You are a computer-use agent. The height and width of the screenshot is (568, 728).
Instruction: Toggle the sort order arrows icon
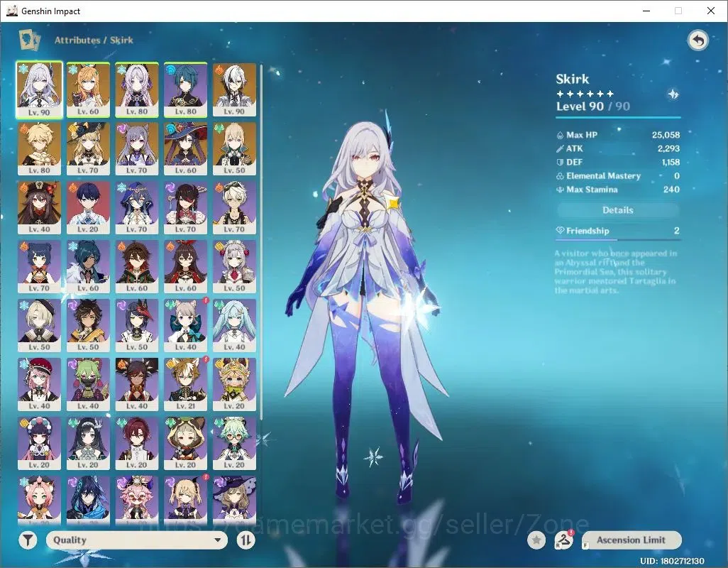point(246,540)
